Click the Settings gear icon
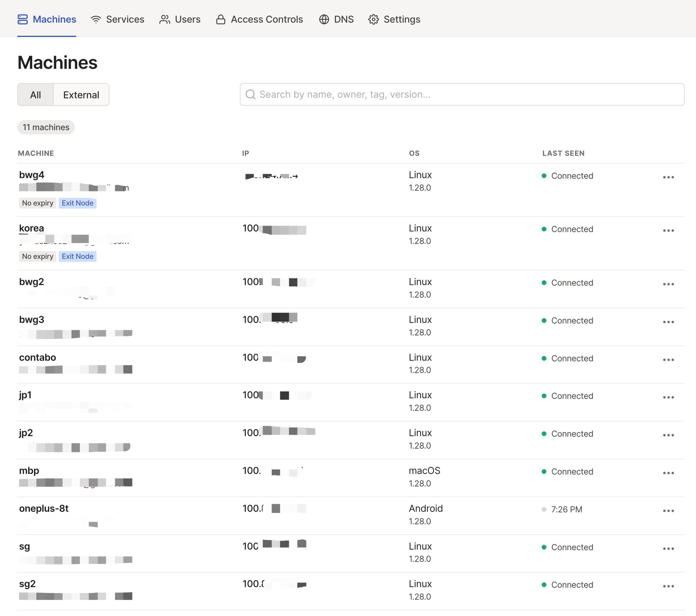The height and width of the screenshot is (616, 696). (x=373, y=19)
